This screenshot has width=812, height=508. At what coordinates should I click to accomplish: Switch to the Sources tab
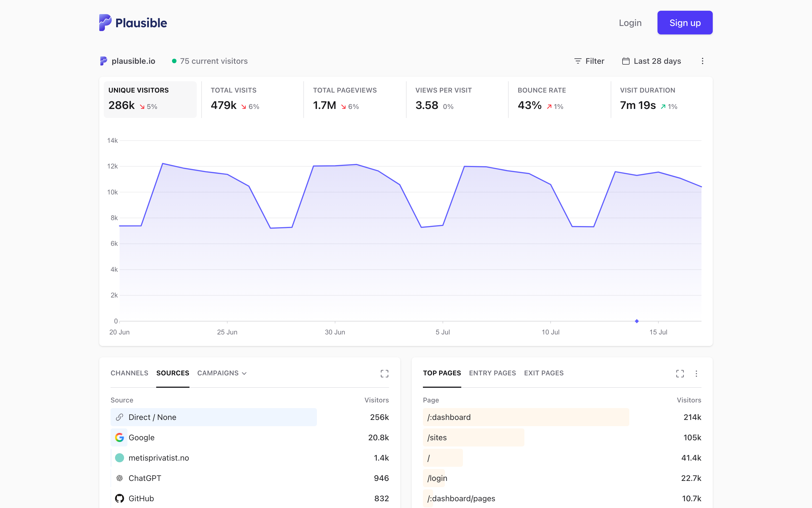[x=173, y=373]
